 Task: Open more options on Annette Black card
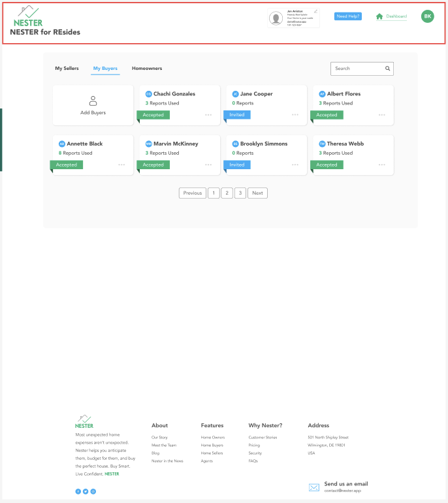click(121, 165)
